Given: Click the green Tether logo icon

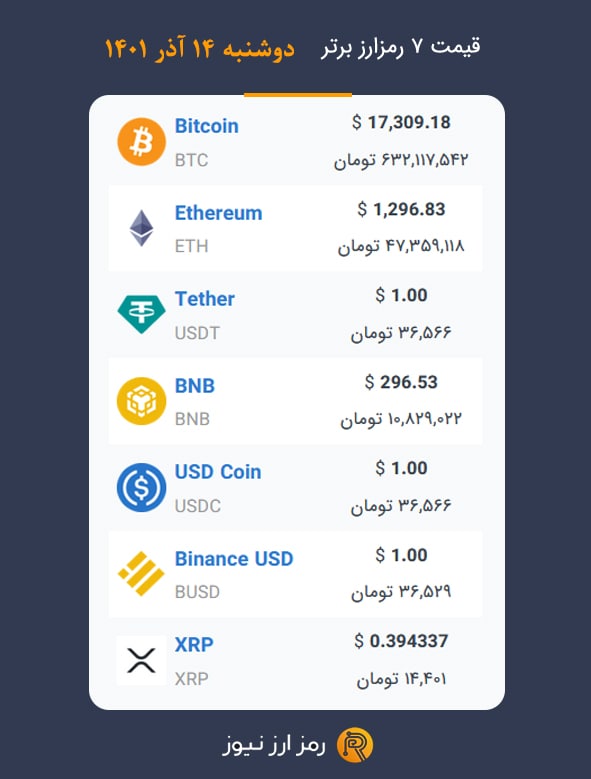Looking at the screenshot, I should (142, 314).
